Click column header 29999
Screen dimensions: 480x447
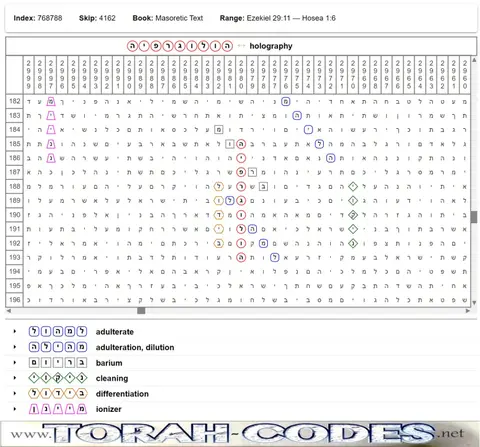[28, 75]
